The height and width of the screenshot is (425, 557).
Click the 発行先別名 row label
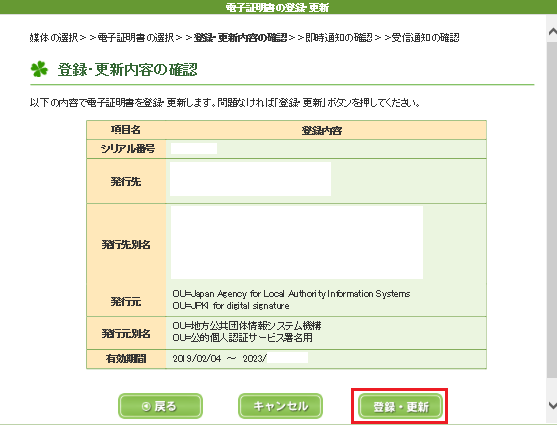point(126,244)
